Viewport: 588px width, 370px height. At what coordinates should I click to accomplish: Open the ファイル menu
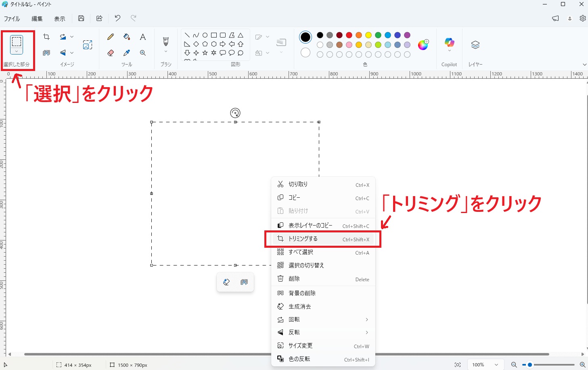point(12,19)
